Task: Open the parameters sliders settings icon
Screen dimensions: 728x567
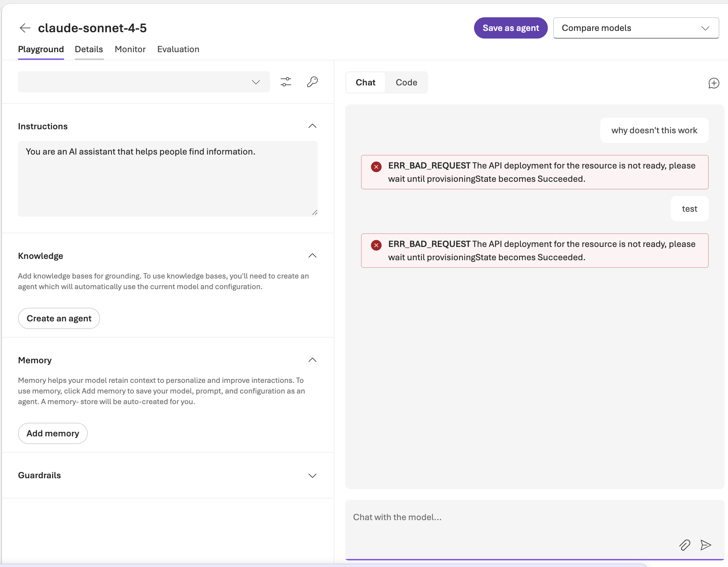Action: tap(286, 82)
